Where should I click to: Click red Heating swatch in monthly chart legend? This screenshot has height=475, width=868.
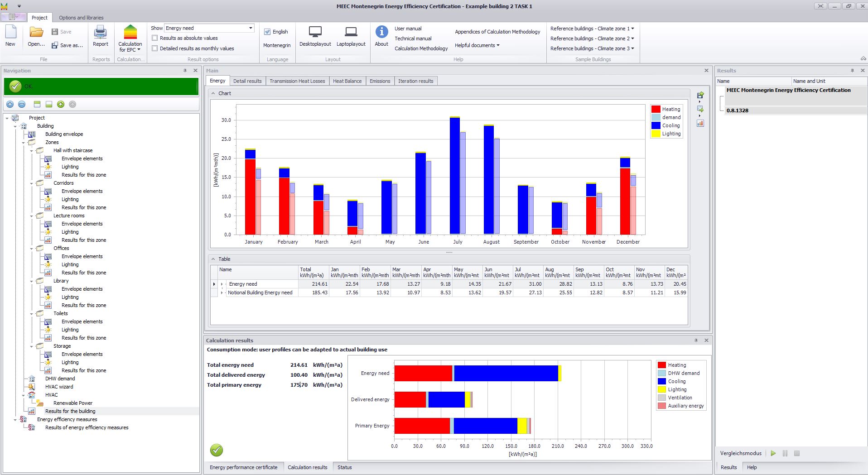point(656,109)
